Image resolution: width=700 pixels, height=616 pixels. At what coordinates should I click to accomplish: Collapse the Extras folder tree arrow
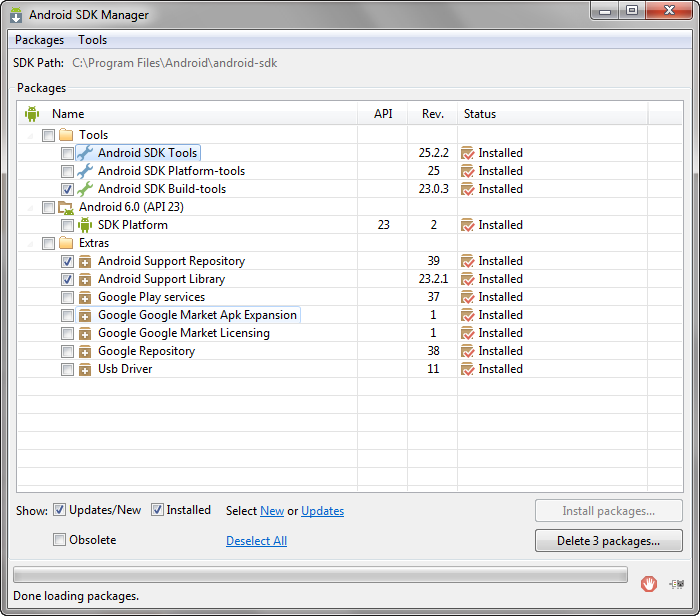30,243
